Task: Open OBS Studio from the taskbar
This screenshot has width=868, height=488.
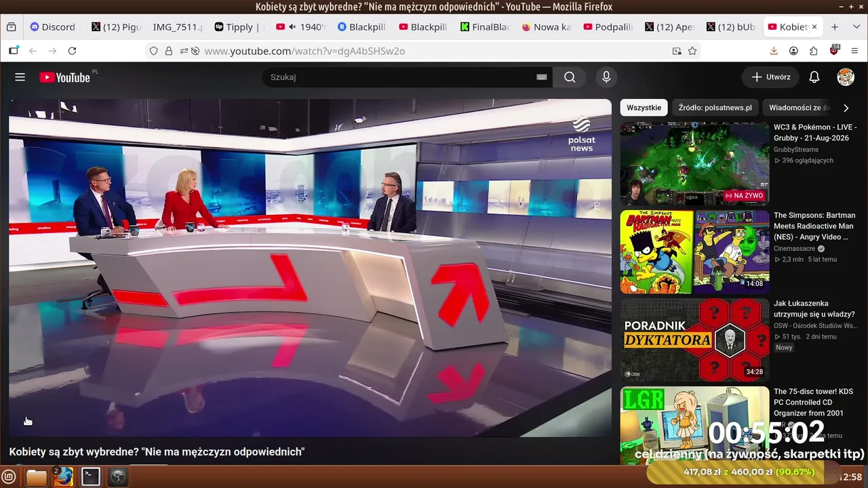Action: pos(118,477)
